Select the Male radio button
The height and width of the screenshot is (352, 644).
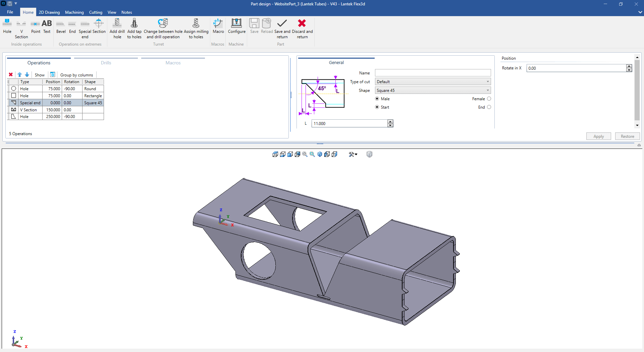pyautogui.click(x=377, y=99)
